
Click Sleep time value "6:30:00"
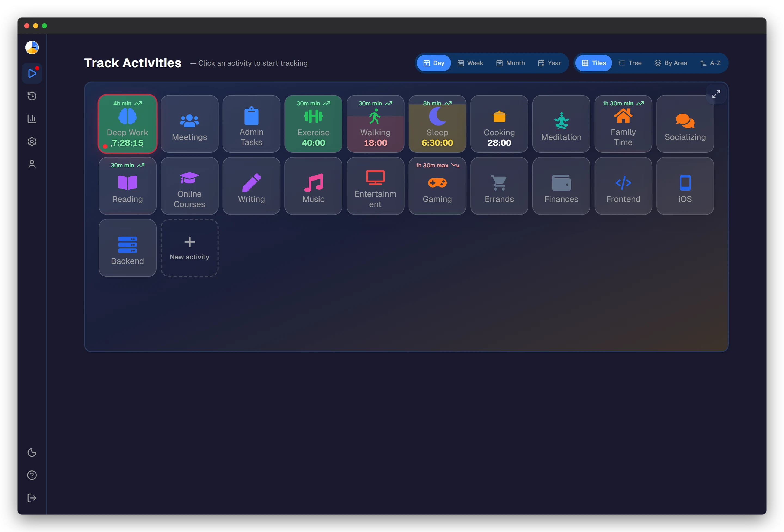coord(437,143)
